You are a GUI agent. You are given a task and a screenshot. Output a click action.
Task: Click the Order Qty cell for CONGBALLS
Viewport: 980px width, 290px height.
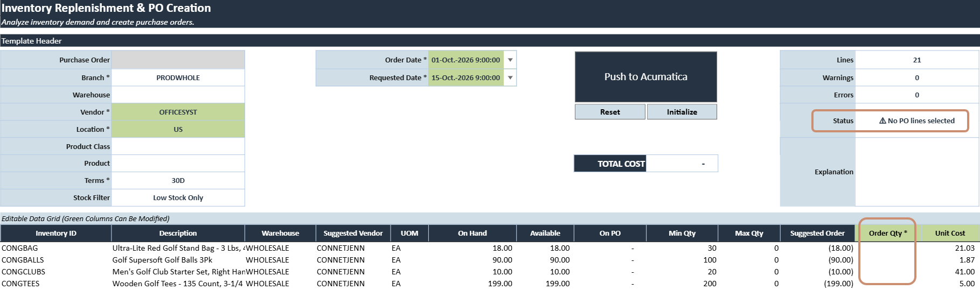[x=887, y=260]
